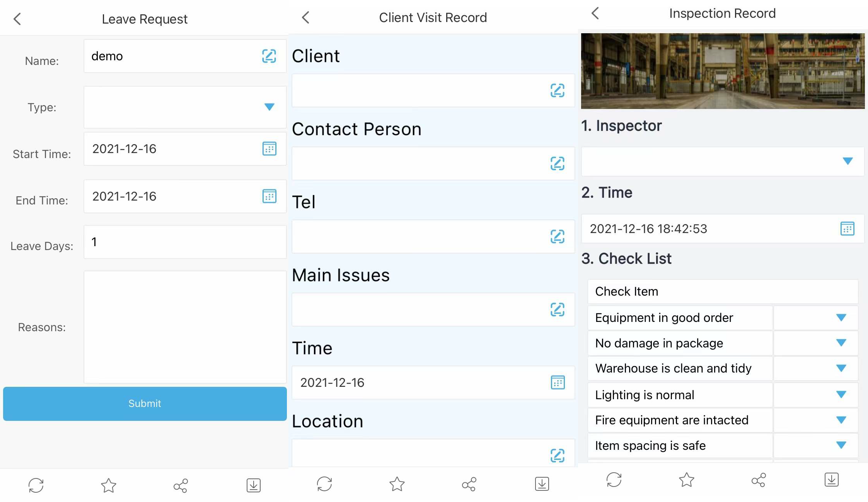The height and width of the screenshot is (502, 868).
Task: Click inside the Reasons text area
Action: point(184,327)
